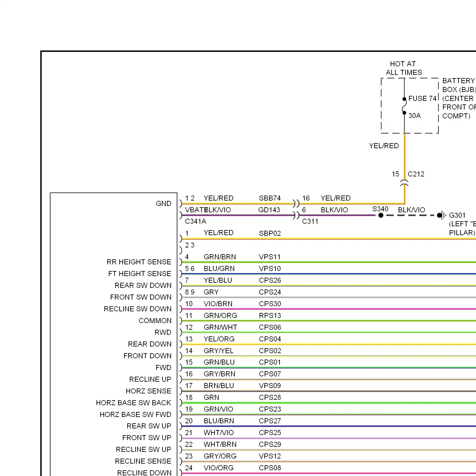
Task: Select the FRONT SW UP pin label
Action: click(x=147, y=438)
